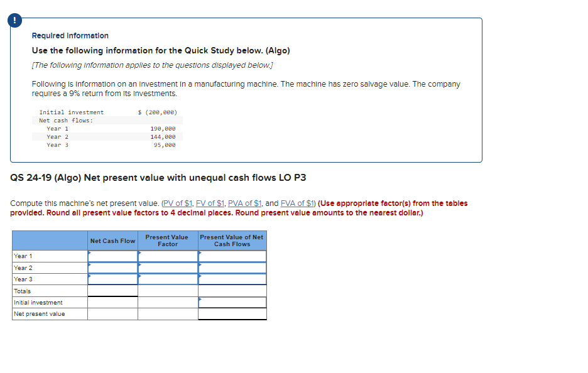Screen dimensions: 588x373
Task: Click the bold red rounding instruction text
Action: pos(239,208)
